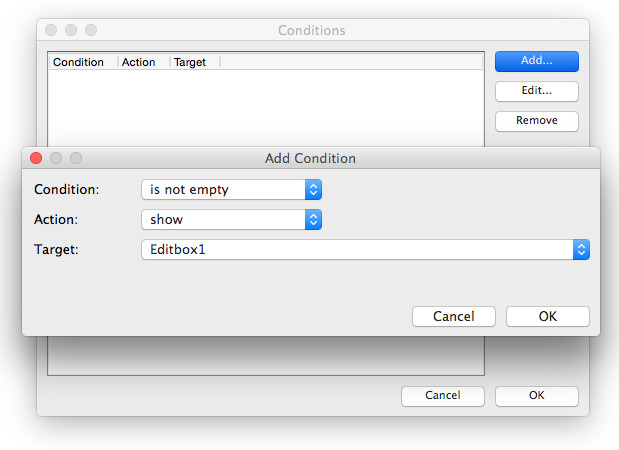619x450 pixels.
Task: Click the Edit... button
Action: tap(536, 91)
